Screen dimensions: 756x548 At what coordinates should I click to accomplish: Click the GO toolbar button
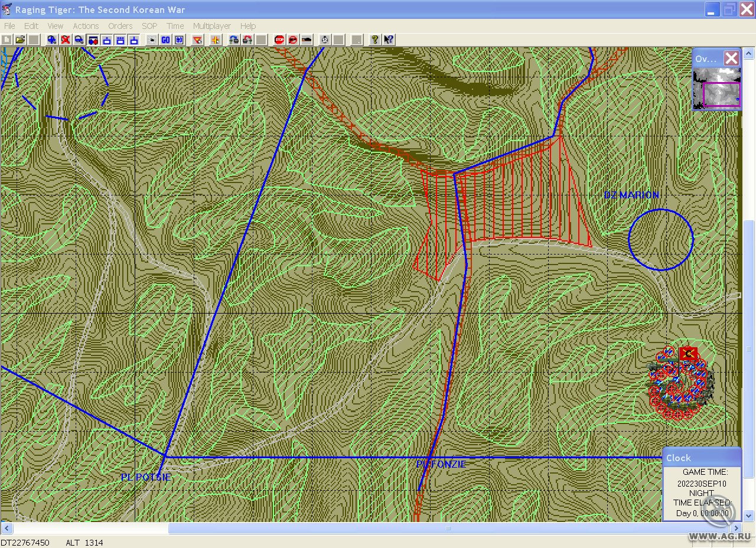[x=165, y=40]
